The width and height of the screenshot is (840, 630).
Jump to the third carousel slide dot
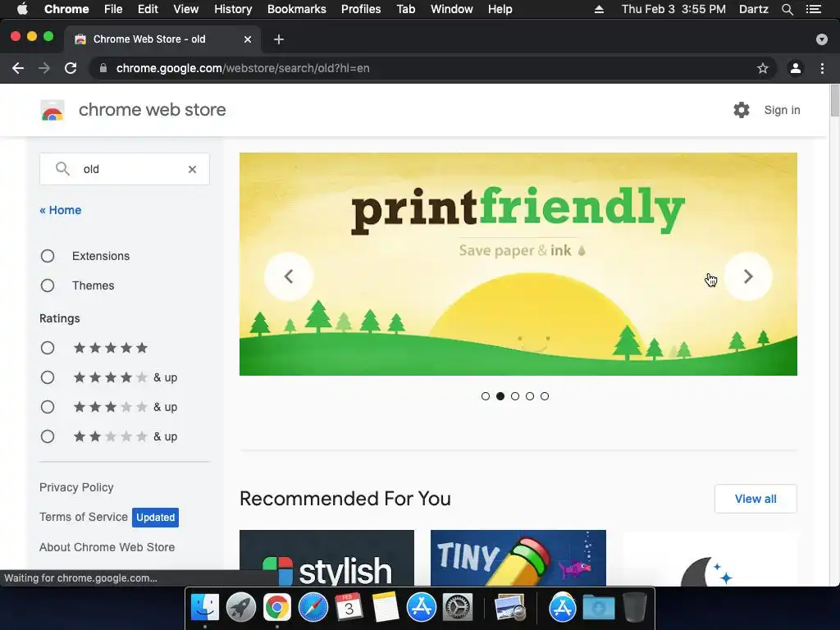click(515, 396)
